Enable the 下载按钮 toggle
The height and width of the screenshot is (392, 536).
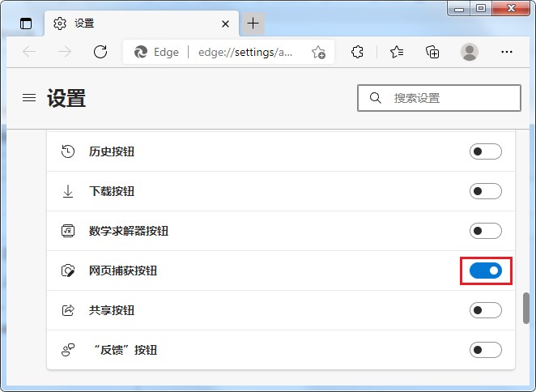pos(486,191)
